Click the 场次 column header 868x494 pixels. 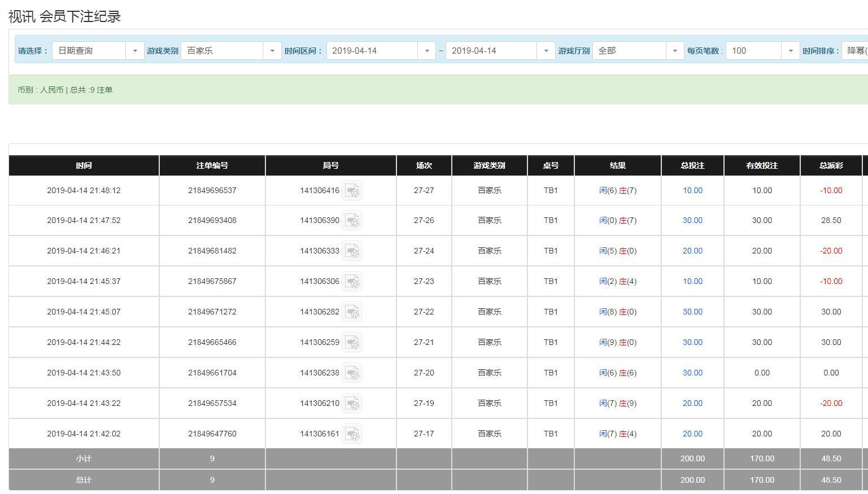pos(424,165)
